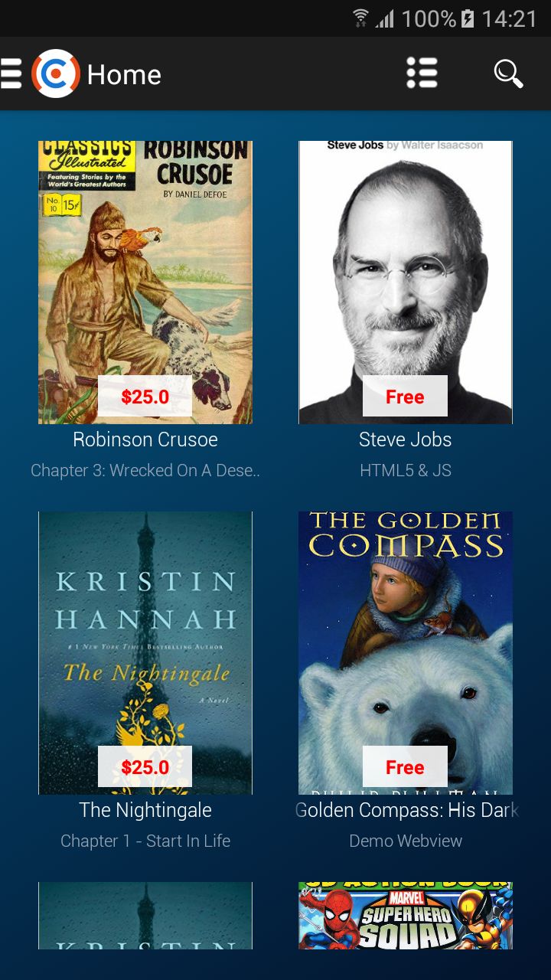Tap $25.0 price on The Nightingale
This screenshot has height=980, width=551.
click(x=145, y=767)
